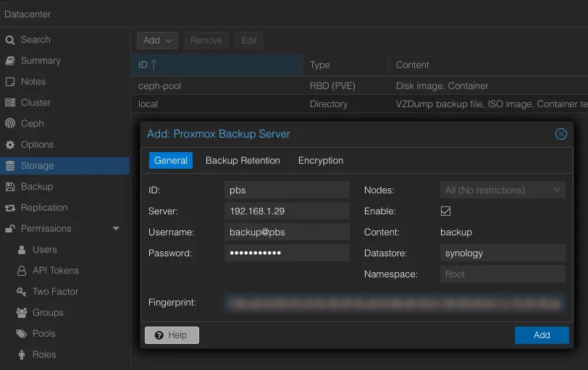Image resolution: width=588 pixels, height=370 pixels.
Task: Open the API Tokens menu item
Action: click(65, 271)
